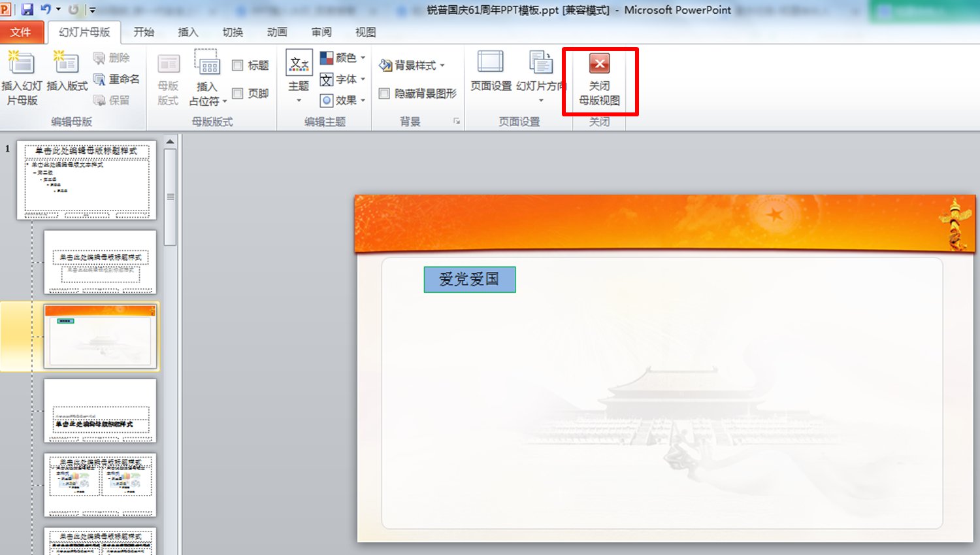Expand the 插入占位符 dropdown arrow
Image resolution: width=980 pixels, height=555 pixels.
tap(224, 102)
